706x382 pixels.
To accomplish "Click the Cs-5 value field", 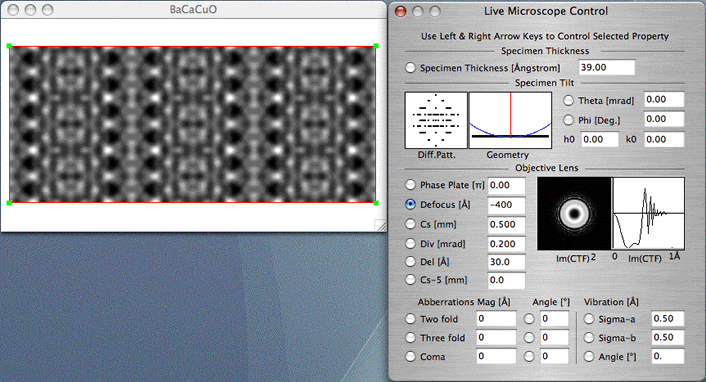I will 507,280.
